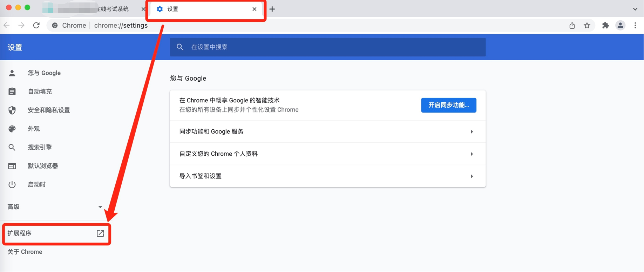Go back using the browser back arrow
644x272 pixels.
click(7, 25)
